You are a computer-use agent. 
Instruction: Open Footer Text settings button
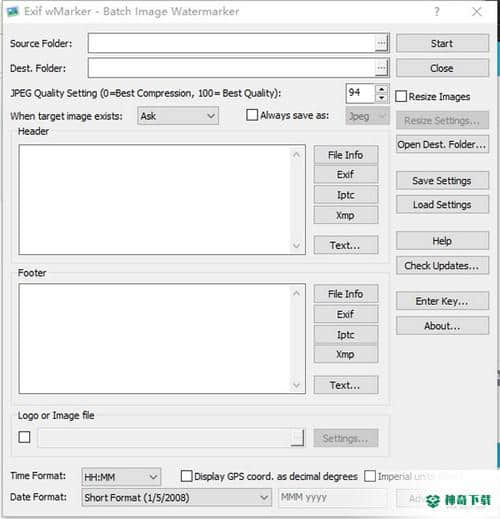[x=346, y=385]
